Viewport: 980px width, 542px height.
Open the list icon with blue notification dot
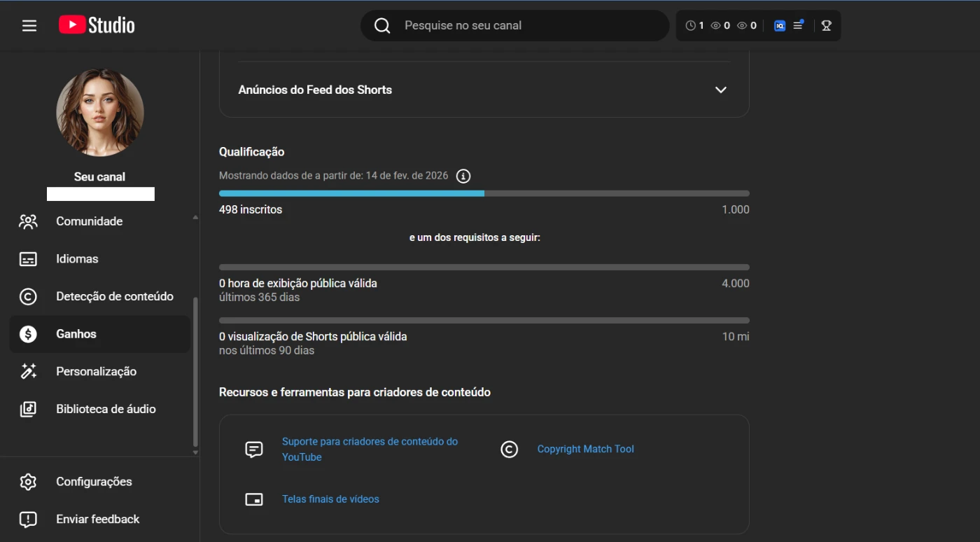click(x=798, y=25)
